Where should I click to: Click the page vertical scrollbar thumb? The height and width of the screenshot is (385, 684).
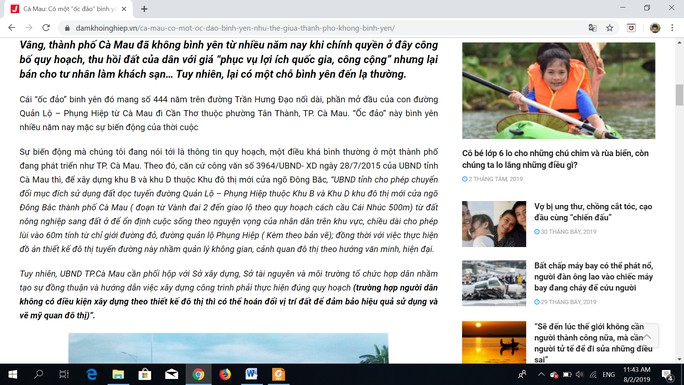coord(679,95)
